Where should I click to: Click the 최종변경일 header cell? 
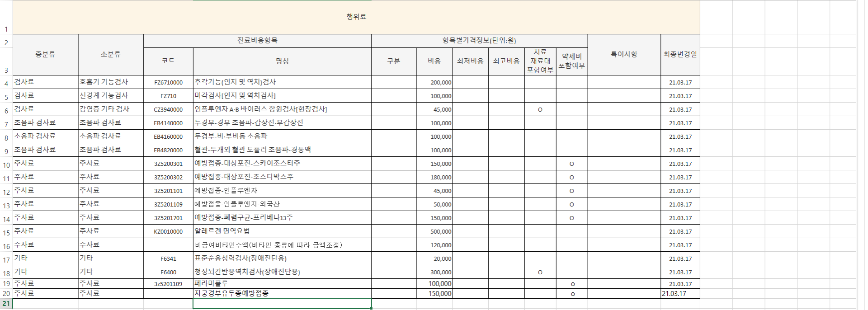coord(680,55)
